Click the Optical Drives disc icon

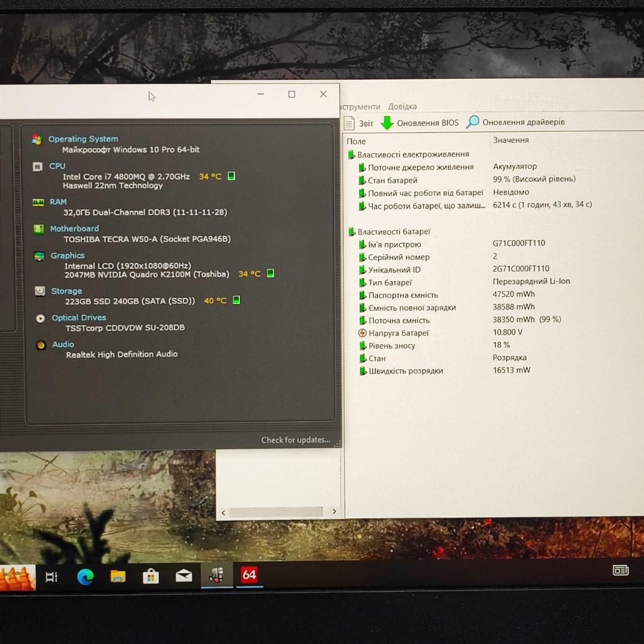click(40, 318)
